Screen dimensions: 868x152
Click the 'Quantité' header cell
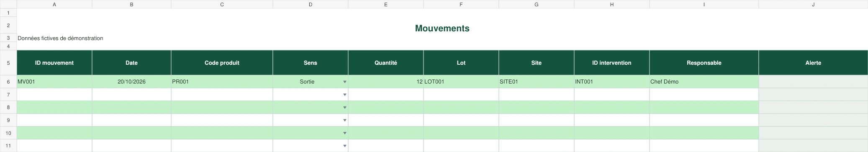(386, 63)
